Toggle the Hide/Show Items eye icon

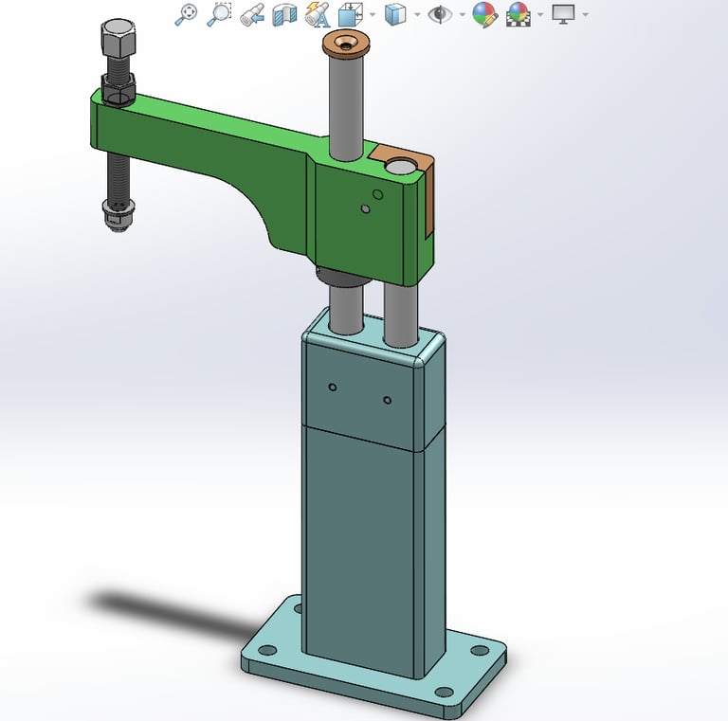point(440,15)
